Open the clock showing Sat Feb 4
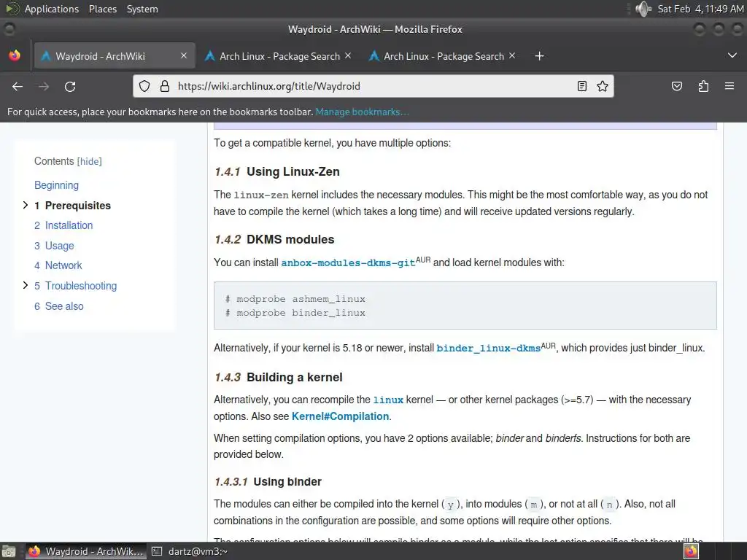 [700, 9]
